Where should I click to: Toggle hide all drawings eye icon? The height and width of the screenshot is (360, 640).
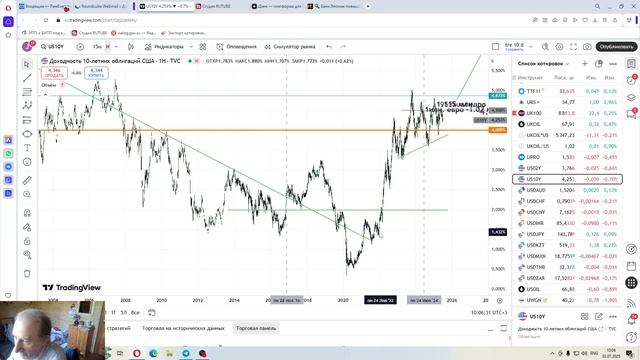tap(27, 255)
